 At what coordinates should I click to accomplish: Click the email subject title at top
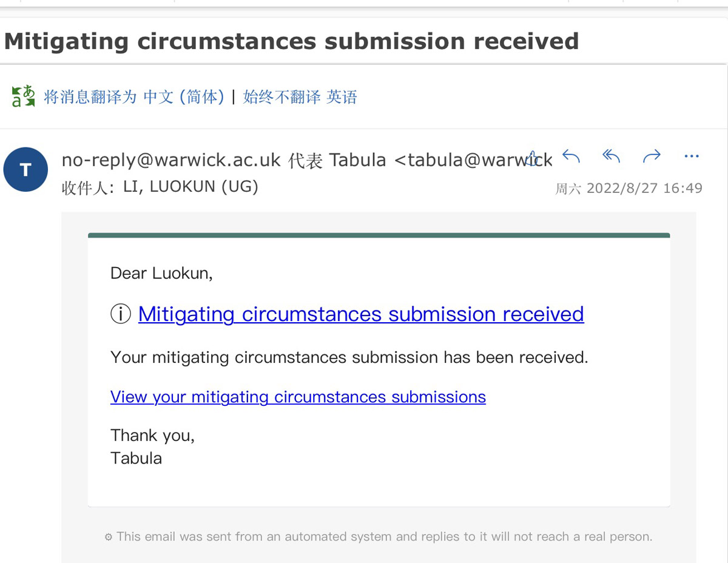pos(291,41)
